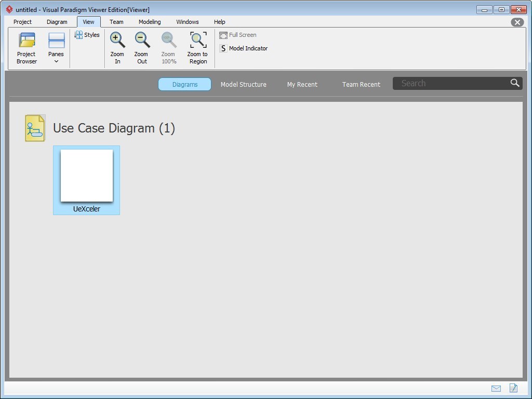532x399 pixels.
Task: Open the Modeling menu
Action: (x=150, y=22)
